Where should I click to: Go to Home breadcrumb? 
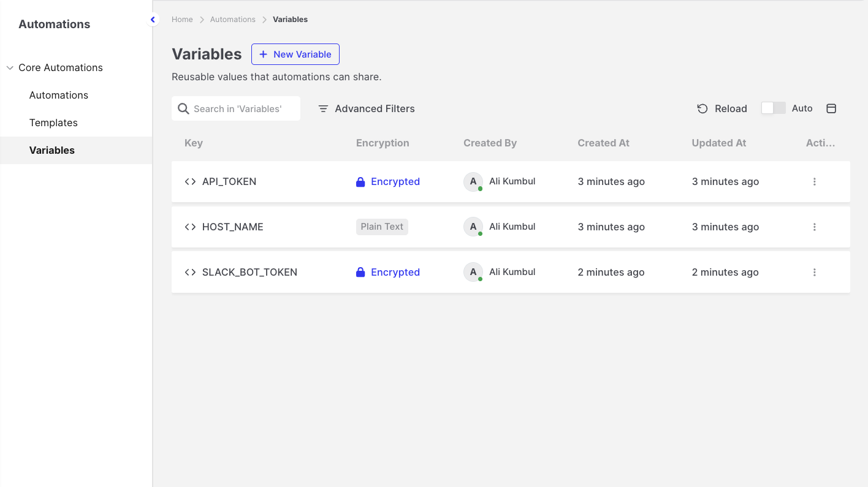coord(182,20)
